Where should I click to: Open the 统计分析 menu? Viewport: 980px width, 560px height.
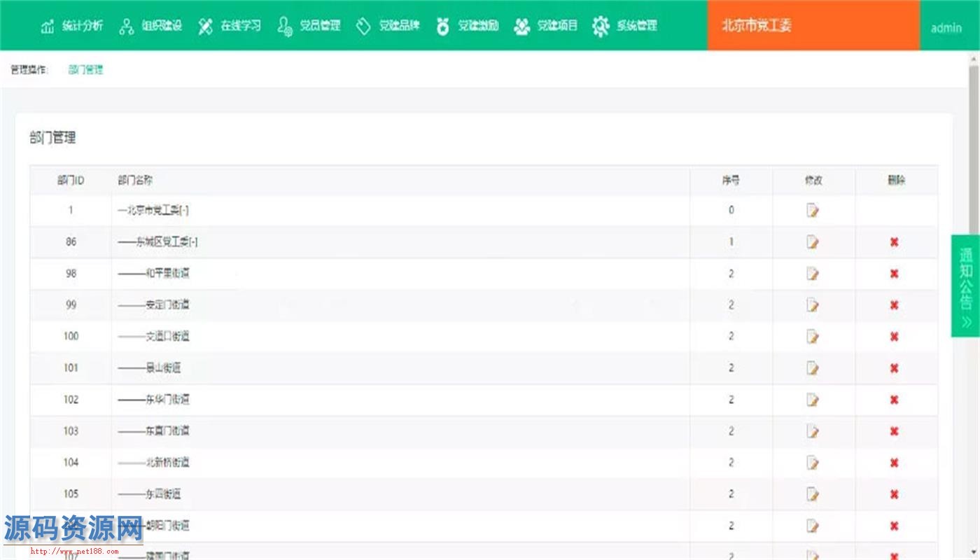[x=72, y=26]
